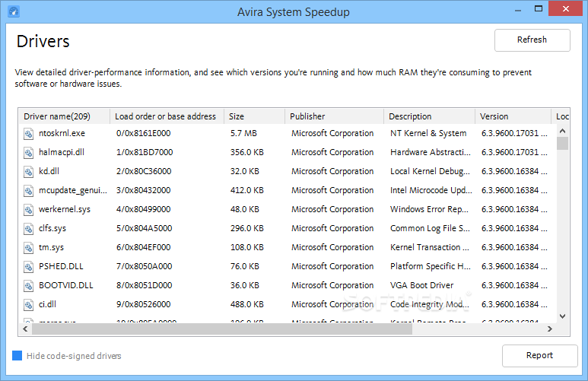Sort by Description column header
Image resolution: width=588 pixels, height=381 pixels.
(429, 116)
